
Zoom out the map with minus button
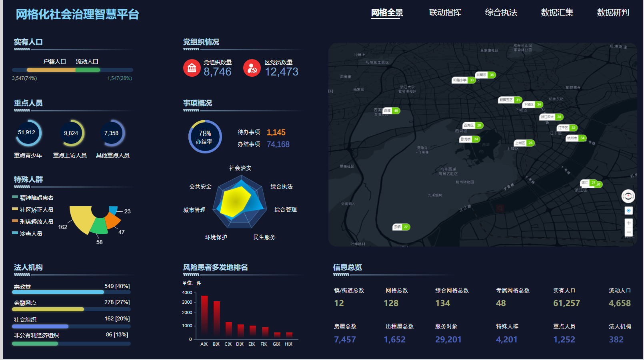[628, 232]
